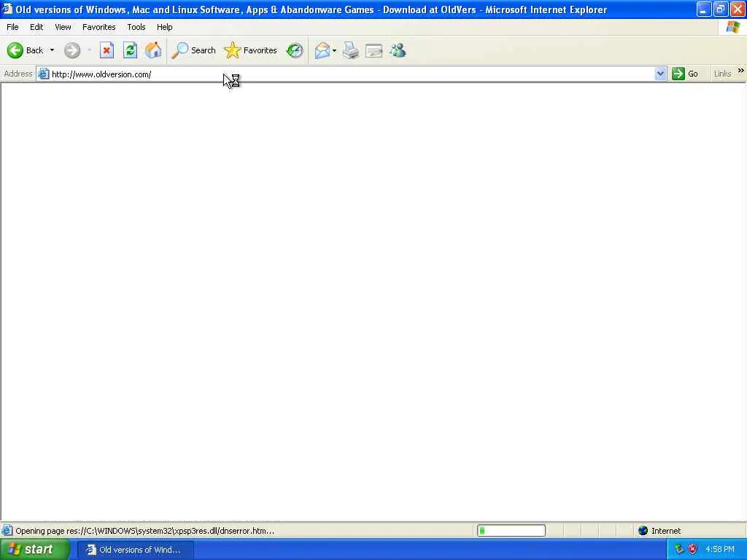Click the page icon in the Address bar
747x560 pixels.
click(x=43, y=74)
